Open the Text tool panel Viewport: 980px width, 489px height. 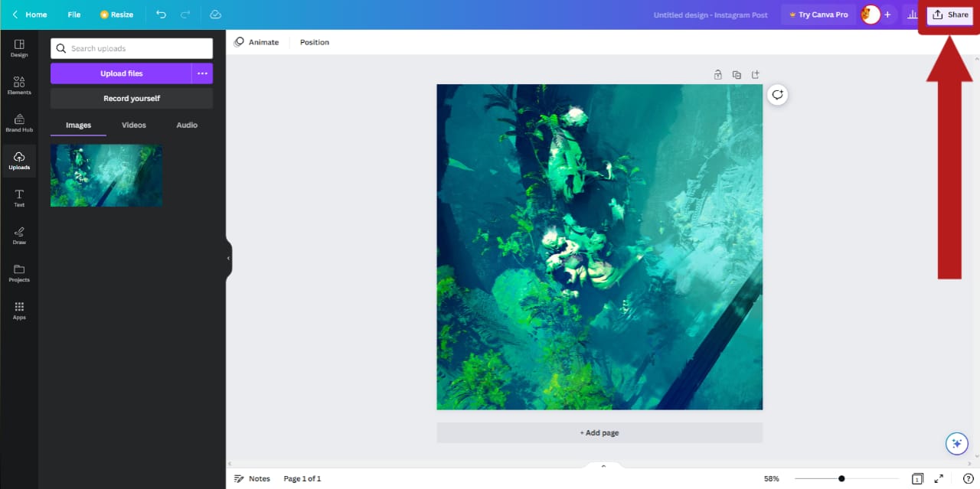pos(19,198)
